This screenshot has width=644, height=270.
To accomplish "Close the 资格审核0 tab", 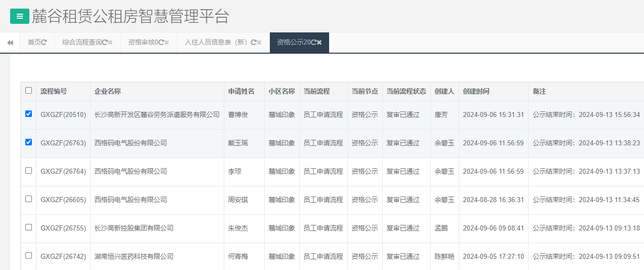I will click(167, 43).
